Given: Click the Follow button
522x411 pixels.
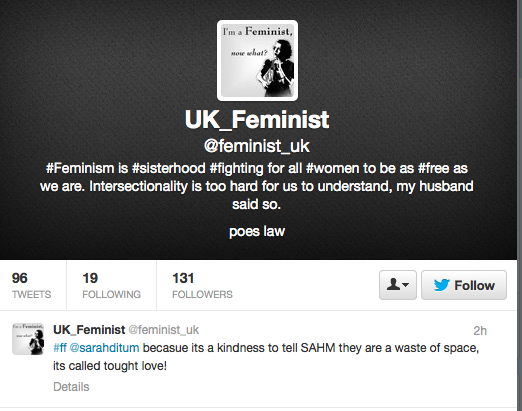Looking at the screenshot, I should tap(464, 285).
